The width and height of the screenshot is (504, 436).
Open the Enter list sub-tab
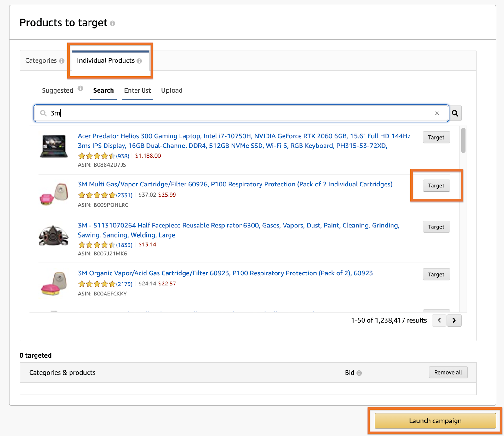[137, 90]
